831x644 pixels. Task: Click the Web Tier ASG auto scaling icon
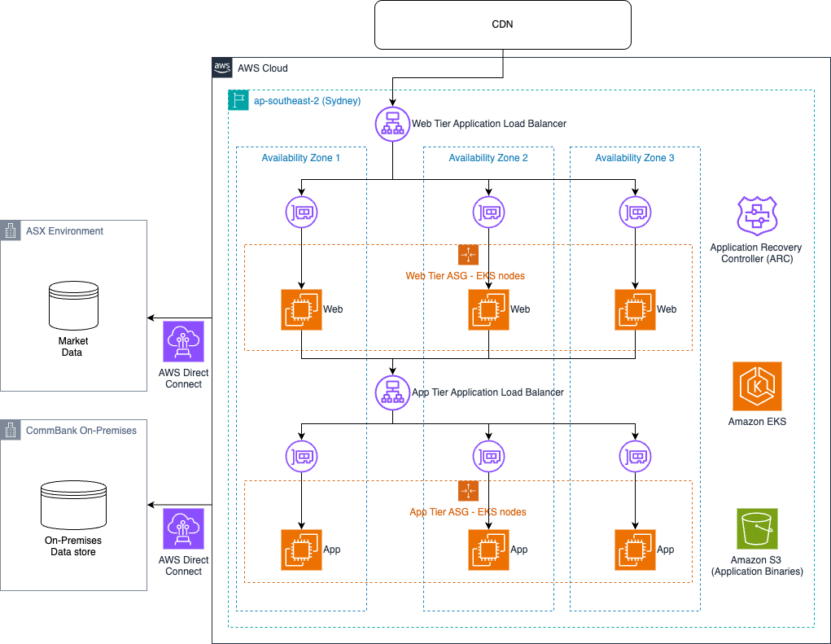click(469, 255)
